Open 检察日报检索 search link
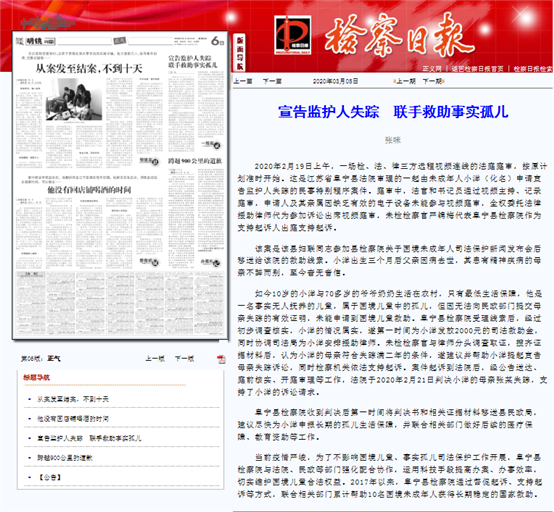Viewport: 554px width, 512px height. [532, 69]
